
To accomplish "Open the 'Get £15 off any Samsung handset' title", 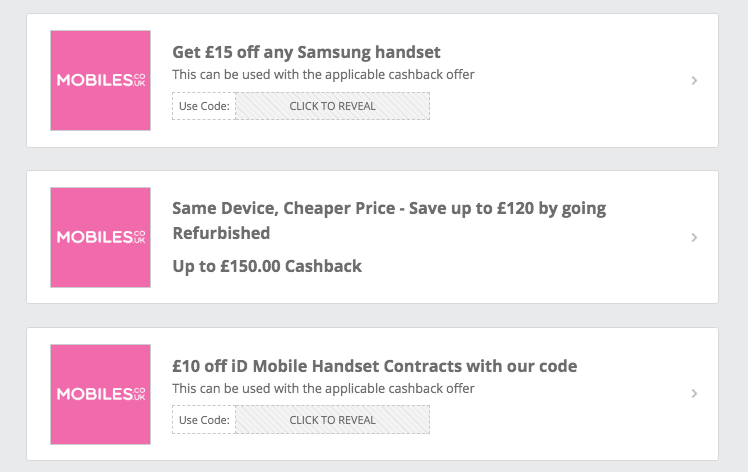I will point(306,52).
